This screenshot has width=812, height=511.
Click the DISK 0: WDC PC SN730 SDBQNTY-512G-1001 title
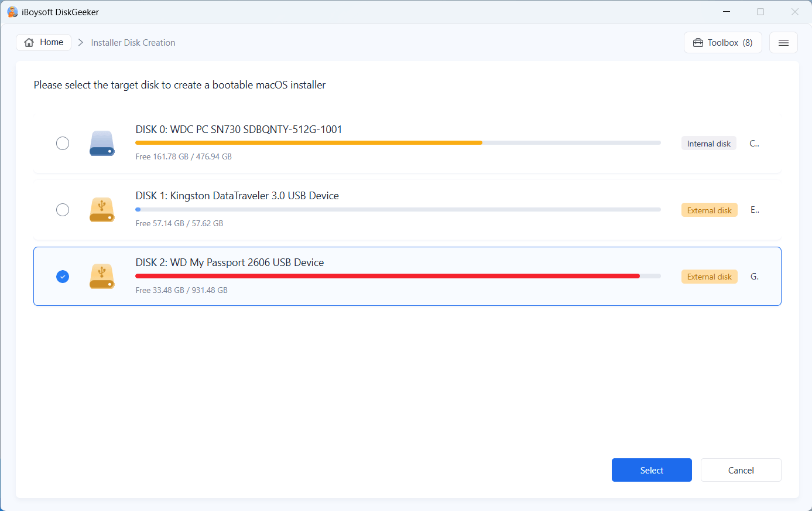coord(238,130)
